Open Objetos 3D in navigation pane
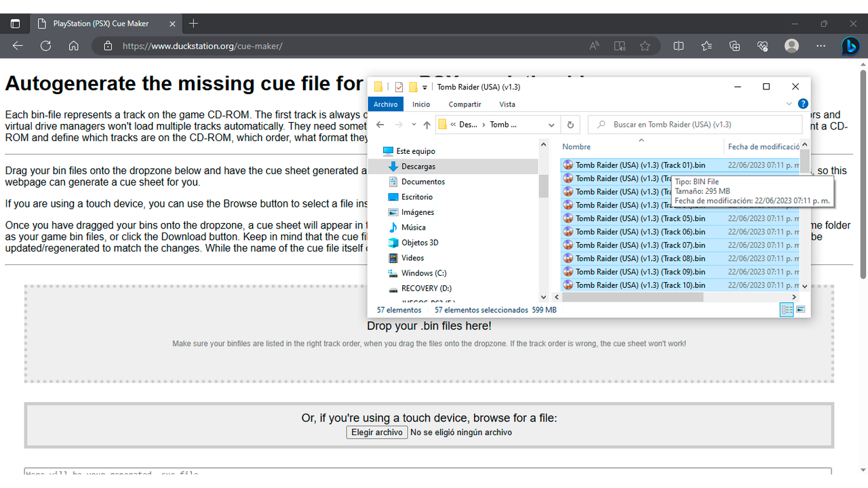This screenshot has height=488, width=868. point(420,243)
